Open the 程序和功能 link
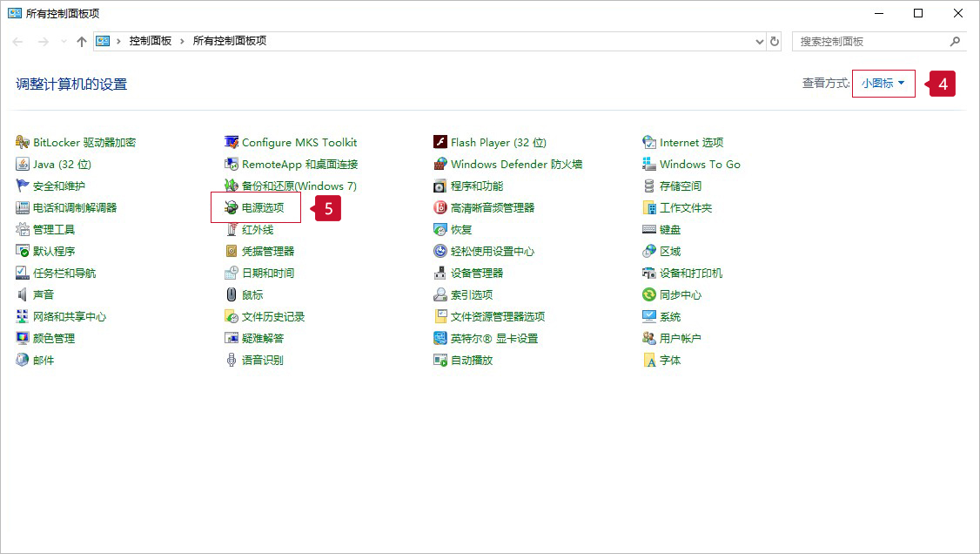 (x=476, y=186)
